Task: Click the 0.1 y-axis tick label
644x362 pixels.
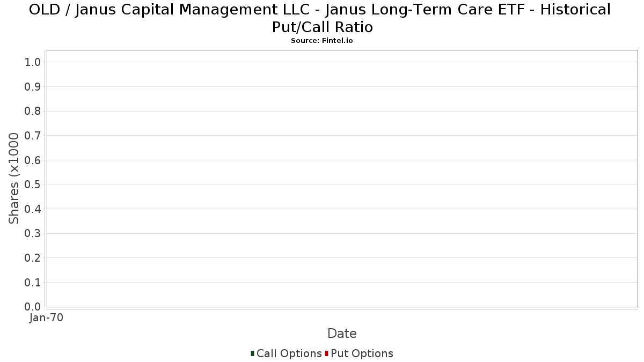Action: point(33,283)
